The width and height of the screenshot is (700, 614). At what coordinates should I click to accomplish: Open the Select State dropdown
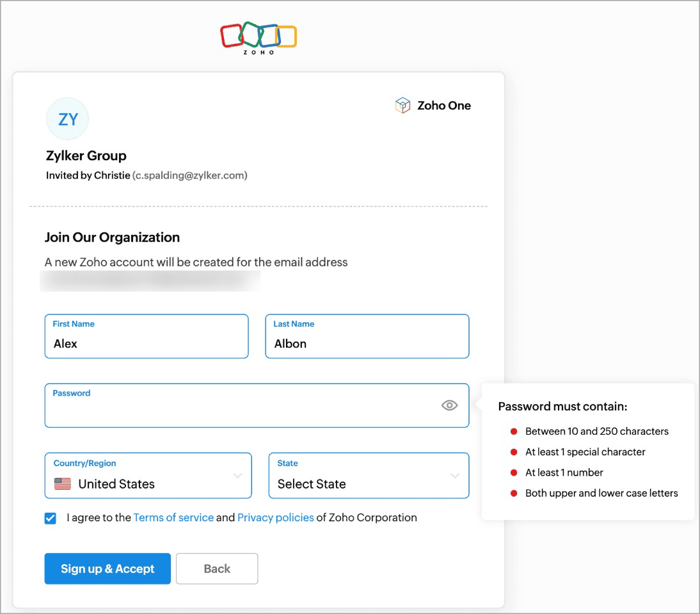[358, 484]
